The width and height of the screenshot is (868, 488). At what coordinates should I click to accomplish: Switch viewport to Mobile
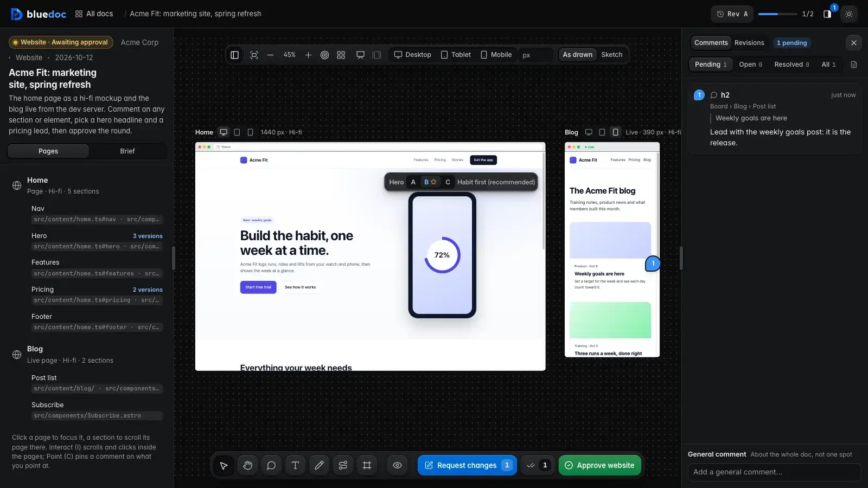496,55
